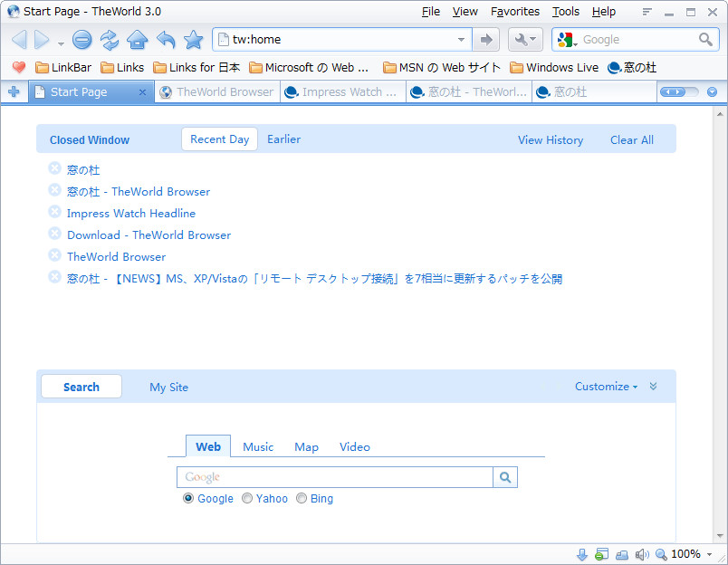Collapse the search panel with double chevron
The width and height of the screenshot is (728, 565).
click(653, 387)
